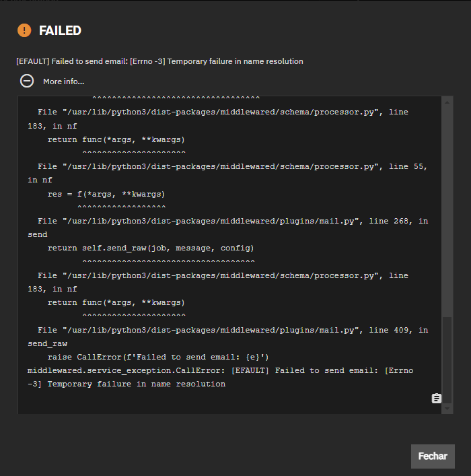Click the traceback scrollbar thumb
This screenshot has height=476, width=471.
(447, 360)
